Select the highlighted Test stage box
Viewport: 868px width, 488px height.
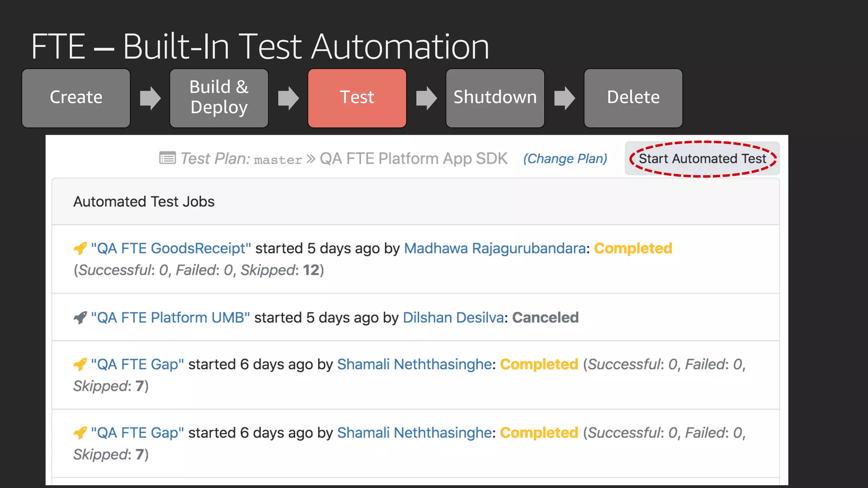pos(357,98)
